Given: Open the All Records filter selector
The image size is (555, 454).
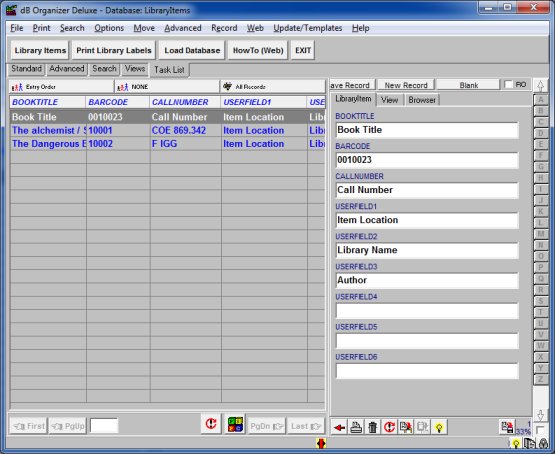Looking at the screenshot, I should (273, 87).
